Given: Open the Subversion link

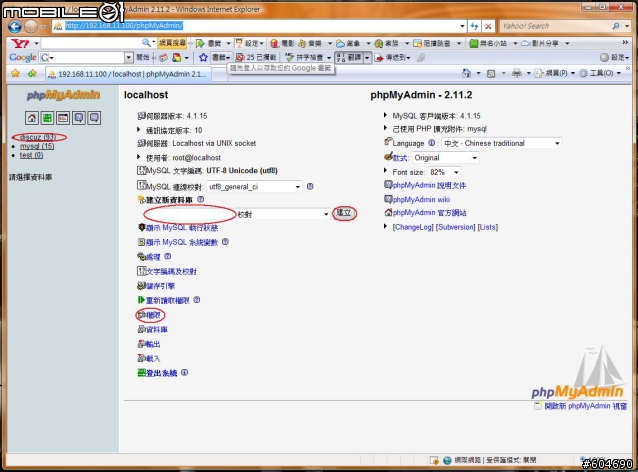Looking at the screenshot, I should click(455, 227).
